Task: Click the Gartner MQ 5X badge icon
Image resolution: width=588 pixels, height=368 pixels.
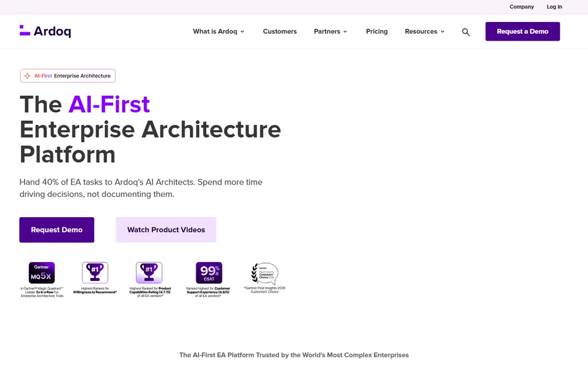Action: pyautogui.click(x=42, y=273)
